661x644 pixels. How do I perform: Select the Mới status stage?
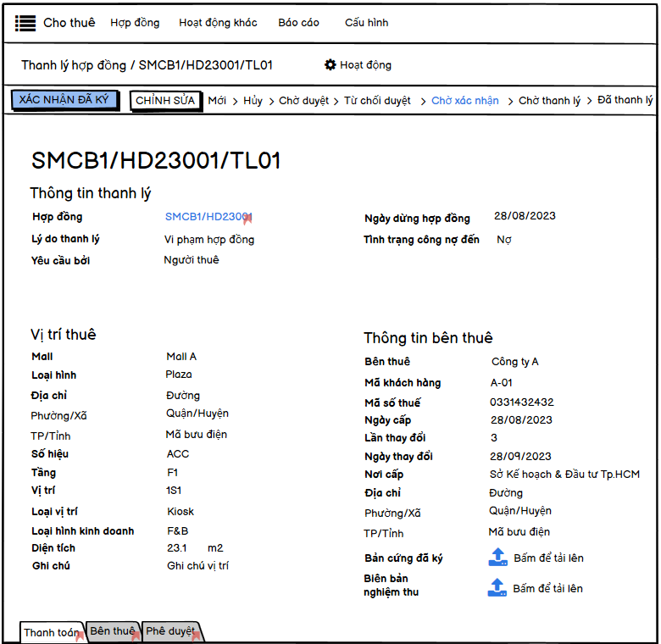tap(217, 101)
